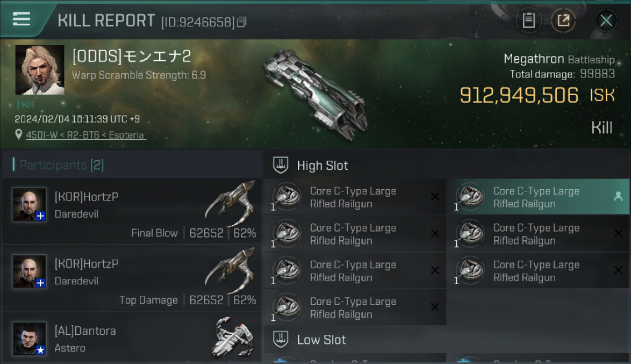
Task: Select the highlighted railgun with person icon
Action: pyautogui.click(x=538, y=197)
